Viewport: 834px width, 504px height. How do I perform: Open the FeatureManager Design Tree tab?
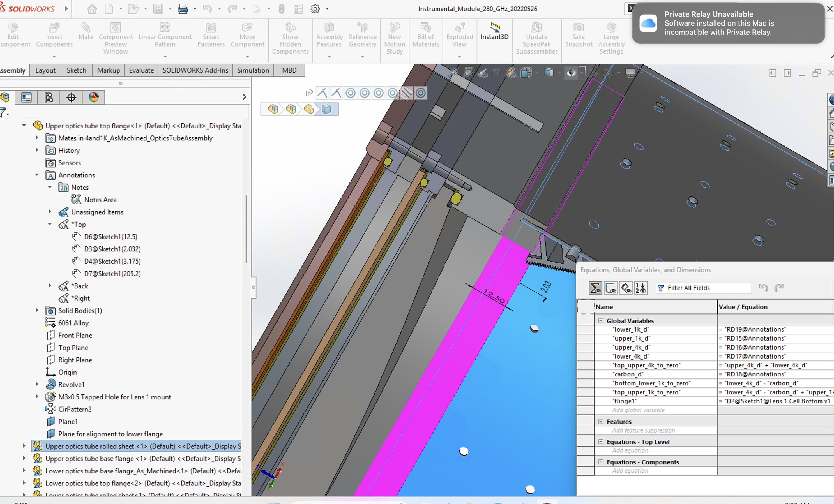pos(5,98)
